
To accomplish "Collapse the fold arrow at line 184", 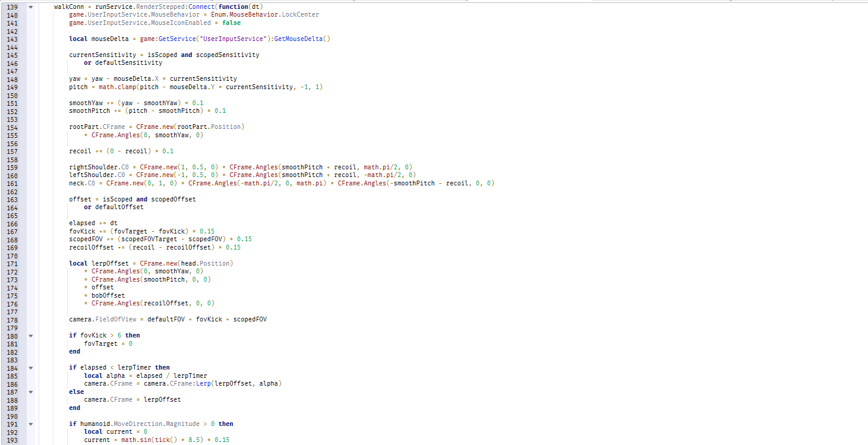I will (30, 368).
